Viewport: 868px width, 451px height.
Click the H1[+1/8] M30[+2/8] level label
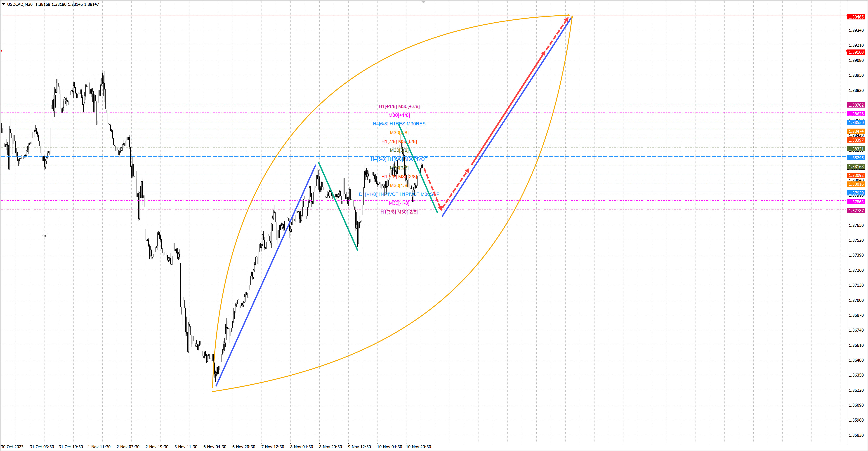coord(399,106)
